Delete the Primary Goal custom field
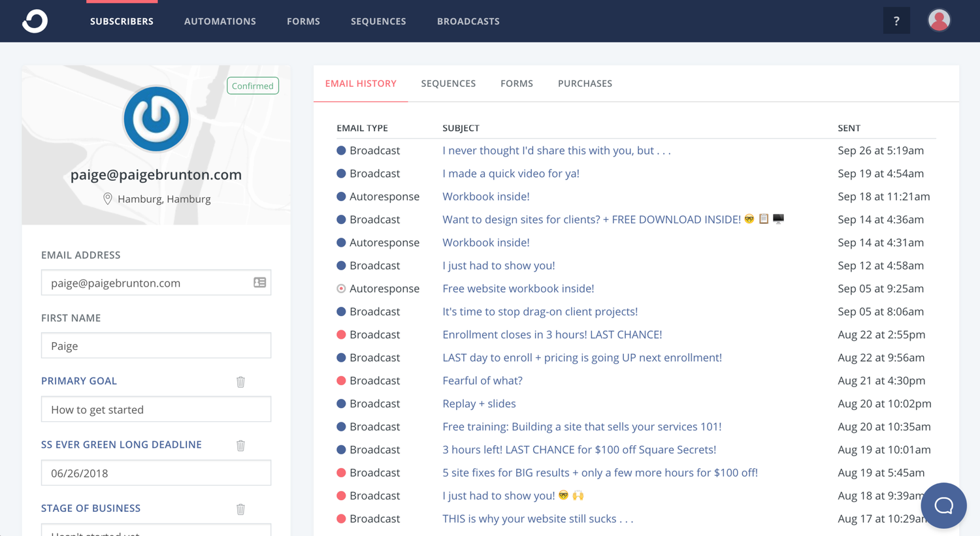This screenshot has width=980, height=536. [240, 381]
